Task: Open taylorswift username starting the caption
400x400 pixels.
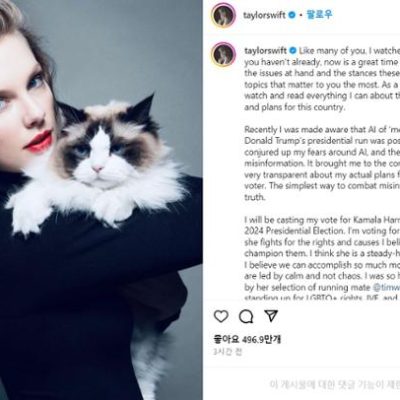Action: 265,51
